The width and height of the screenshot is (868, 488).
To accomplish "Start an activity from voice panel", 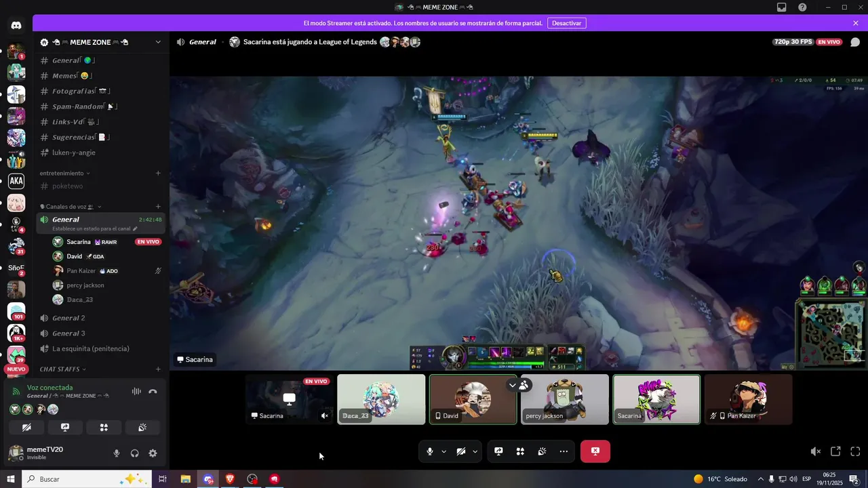I will 104,428.
